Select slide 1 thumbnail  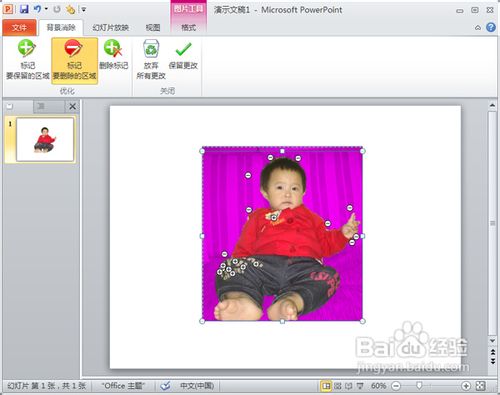pos(45,139)
